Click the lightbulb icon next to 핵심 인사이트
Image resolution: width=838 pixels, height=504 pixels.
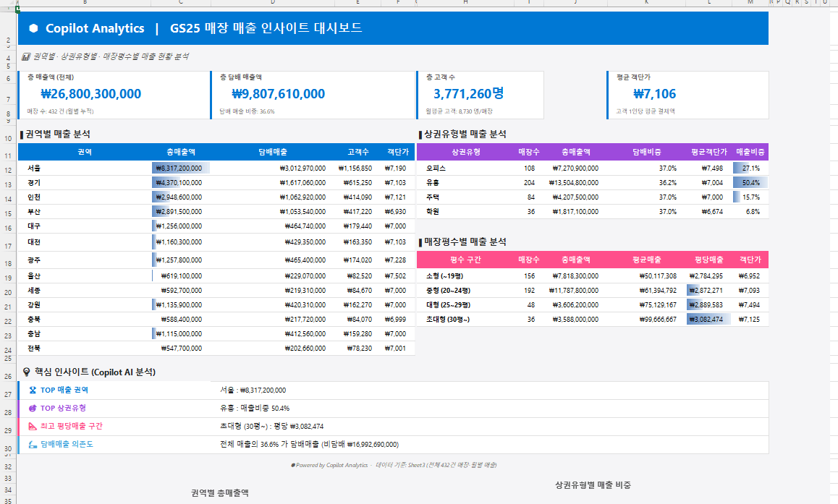click(26, 372)
